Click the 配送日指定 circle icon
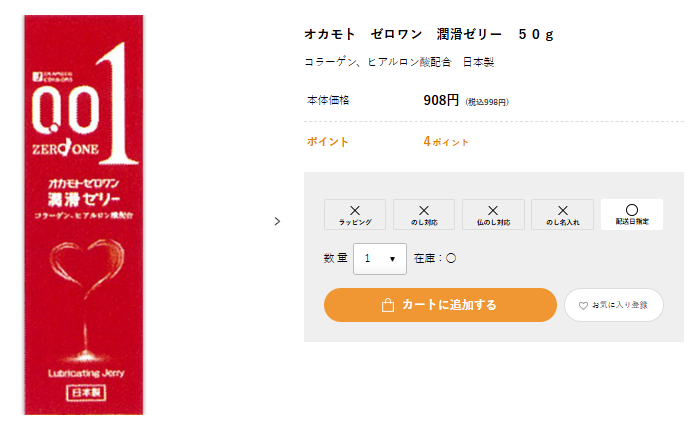 click(x=632, y=210)
